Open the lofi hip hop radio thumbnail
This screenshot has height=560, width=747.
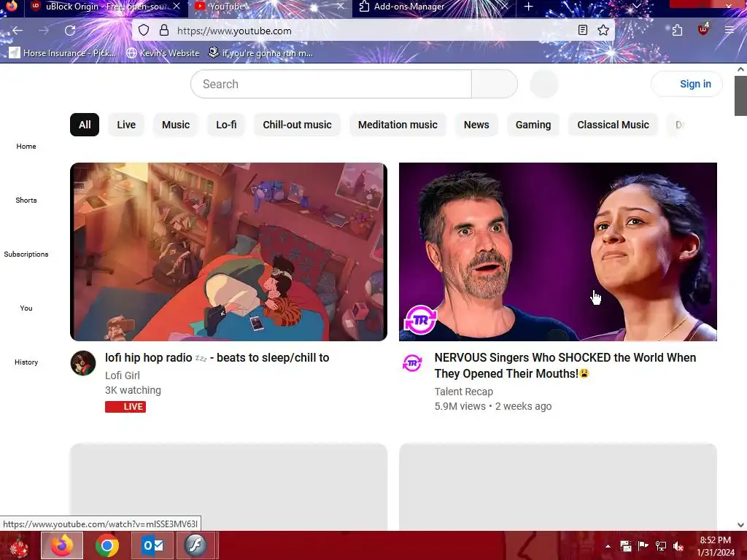pos(228,252)
